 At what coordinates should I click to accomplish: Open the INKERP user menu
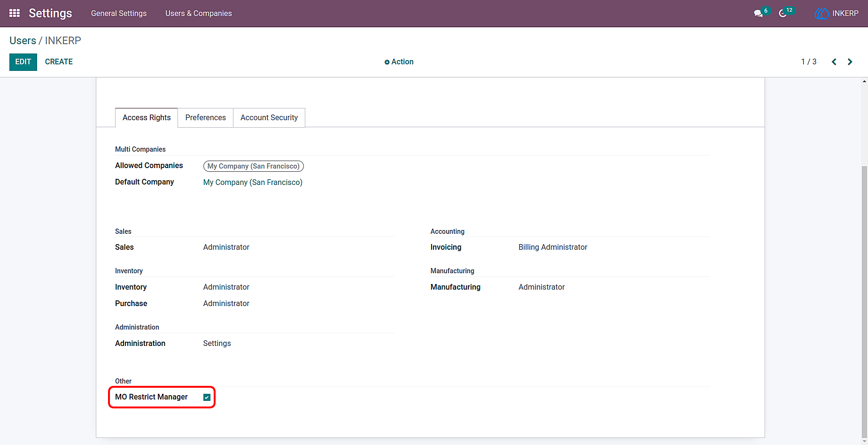[x=837, y=14]
